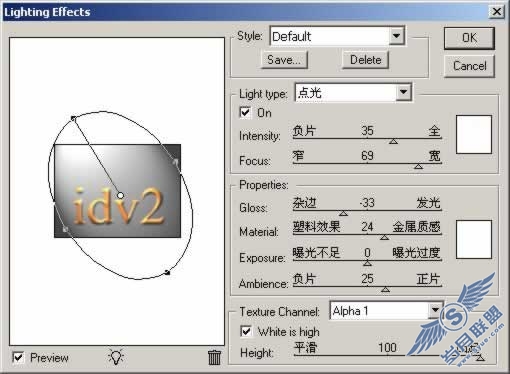Click the Exposure slider handle

point(367,263)
